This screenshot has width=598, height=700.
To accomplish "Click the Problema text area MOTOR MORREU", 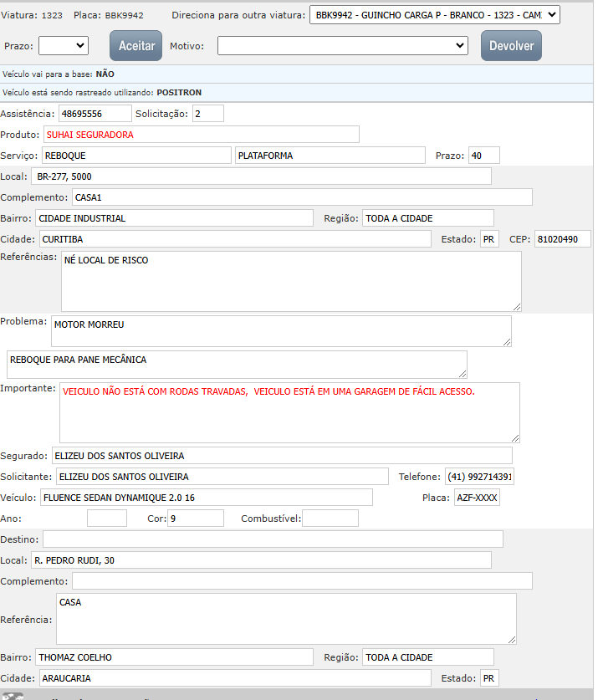I will tap(280, 330).
